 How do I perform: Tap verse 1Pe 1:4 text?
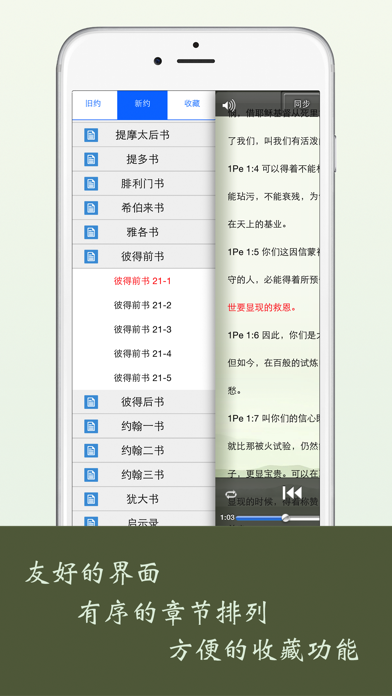coord(273,169)
